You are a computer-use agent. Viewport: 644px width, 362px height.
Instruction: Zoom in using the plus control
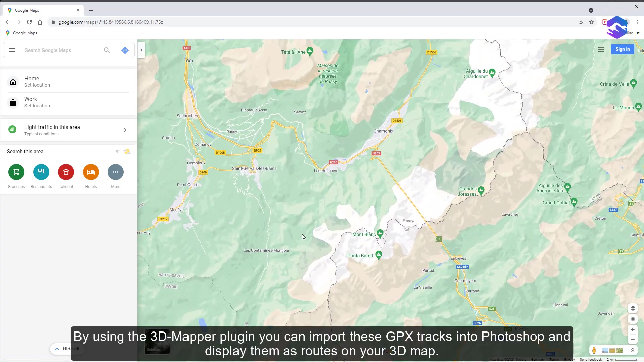[x=633, y=330]
